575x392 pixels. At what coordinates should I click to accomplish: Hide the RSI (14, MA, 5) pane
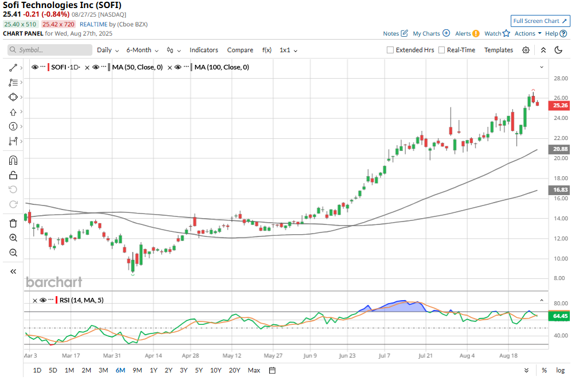43,300
